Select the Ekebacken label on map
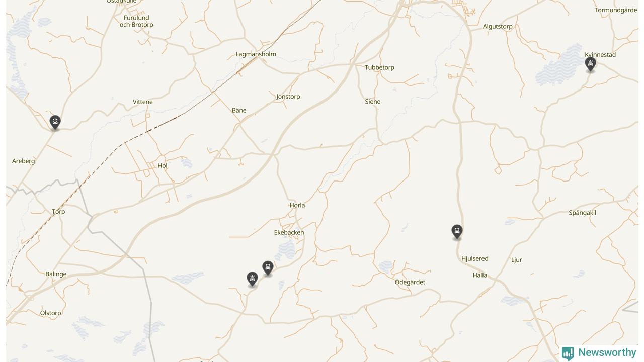The width and height of the screenshot is (644, 362). click(x=289, y=233)
